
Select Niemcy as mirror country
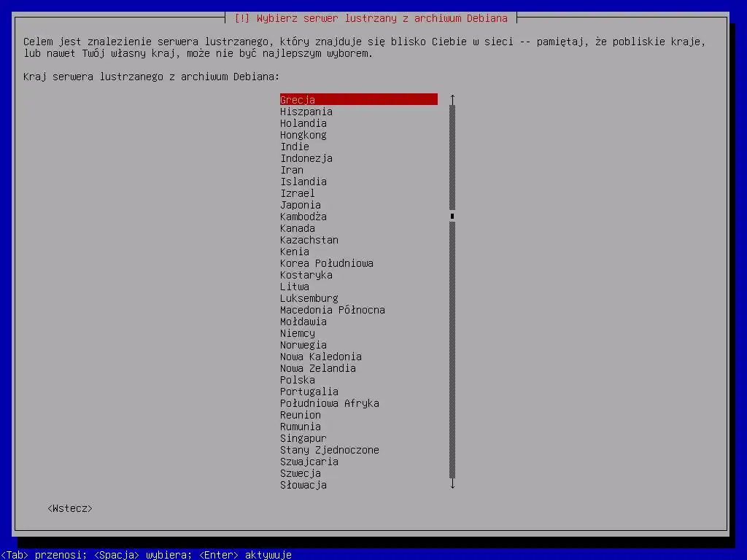[359, 332]
